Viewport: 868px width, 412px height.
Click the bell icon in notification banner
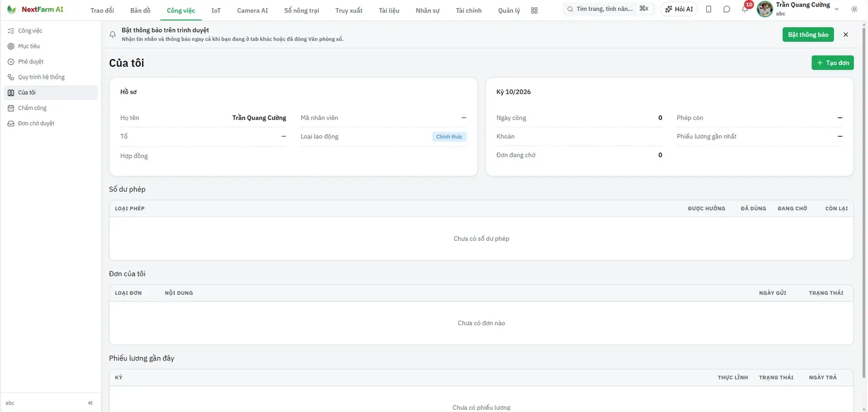(x=112, y=34)
